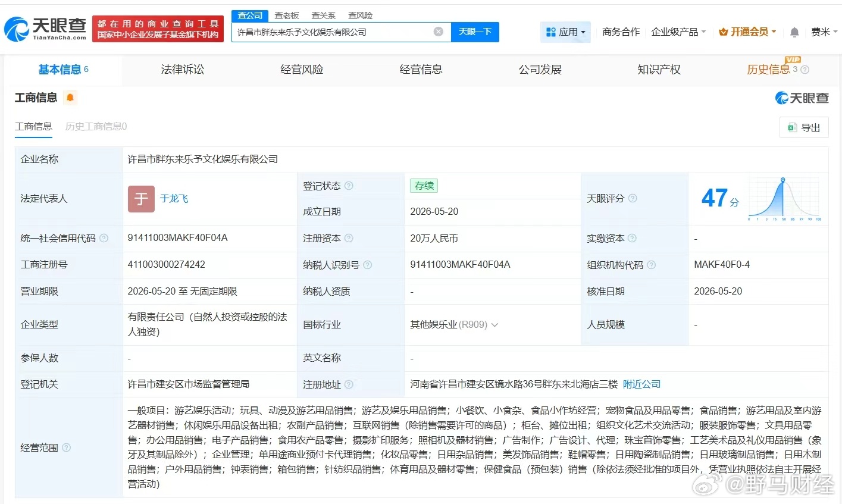Image resolution: width=842 pixels, height=504 pixels.
Task: Switch to the 经营信息 tab
Action: [x=421, y=70]
